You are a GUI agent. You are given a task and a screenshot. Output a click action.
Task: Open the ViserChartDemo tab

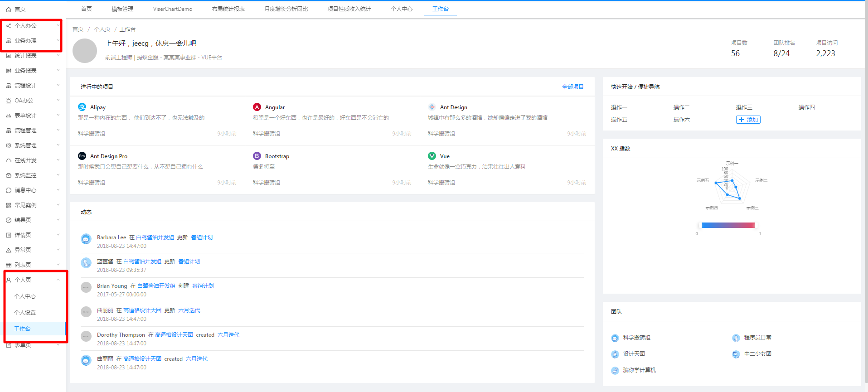click(x=173, y=9)
